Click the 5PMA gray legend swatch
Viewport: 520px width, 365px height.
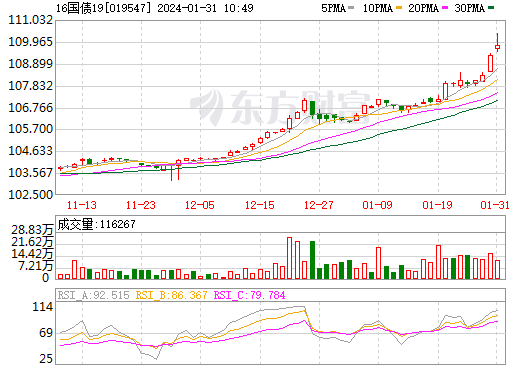351,8
